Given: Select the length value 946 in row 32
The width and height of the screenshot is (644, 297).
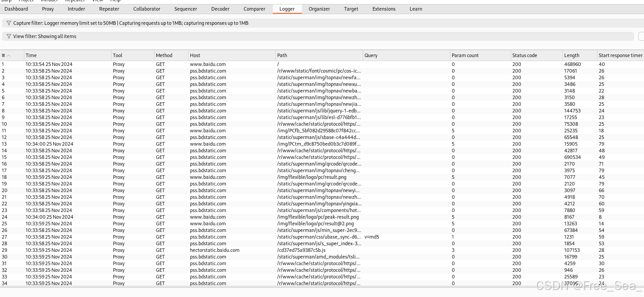Looking at the screenshot, I should click(x=568, y=270).
